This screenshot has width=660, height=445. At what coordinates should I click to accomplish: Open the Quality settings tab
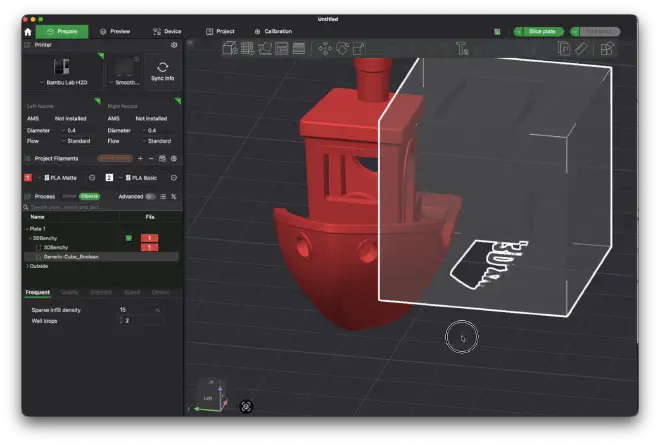pyautogui.click(x=69, y=293)
